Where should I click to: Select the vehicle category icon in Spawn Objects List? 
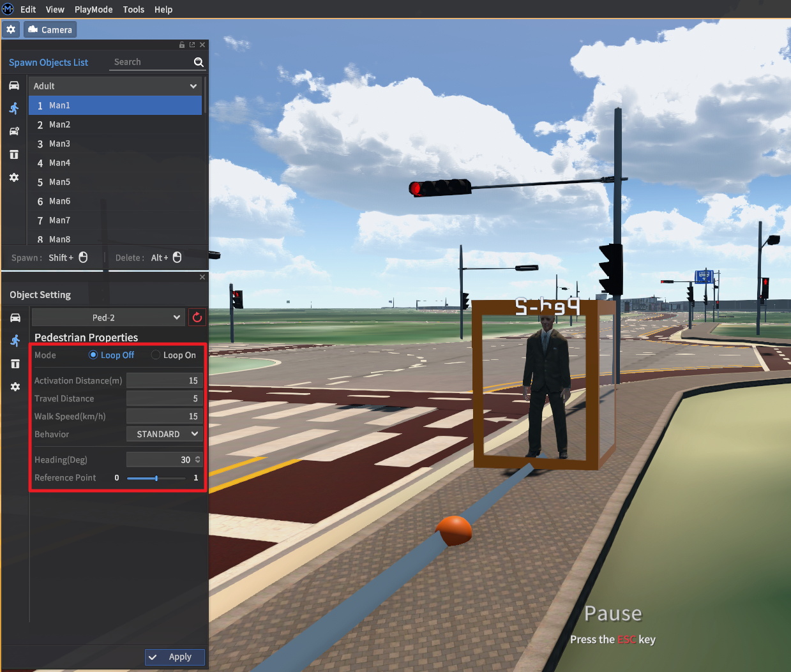coord(14,86)
